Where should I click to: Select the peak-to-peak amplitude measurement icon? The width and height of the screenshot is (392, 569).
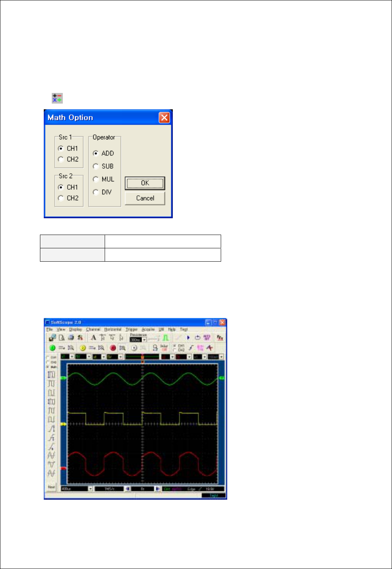click(51, 456)
